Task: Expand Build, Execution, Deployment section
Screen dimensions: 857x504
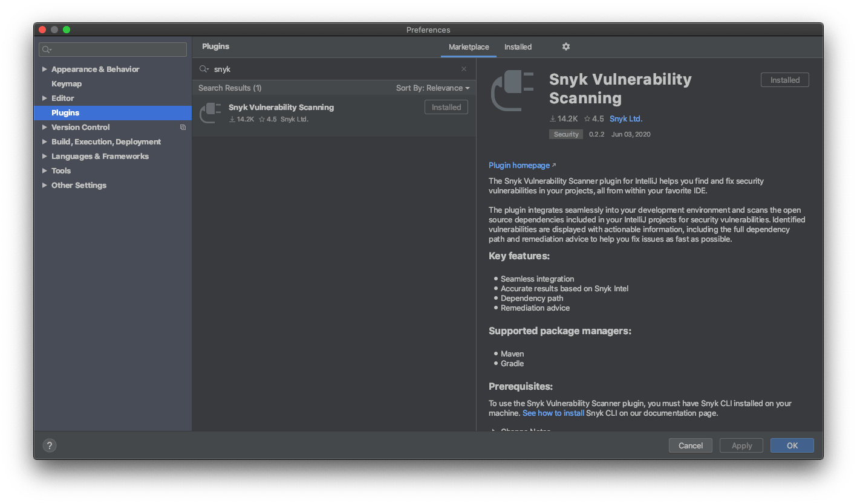Action: point(44,142)
